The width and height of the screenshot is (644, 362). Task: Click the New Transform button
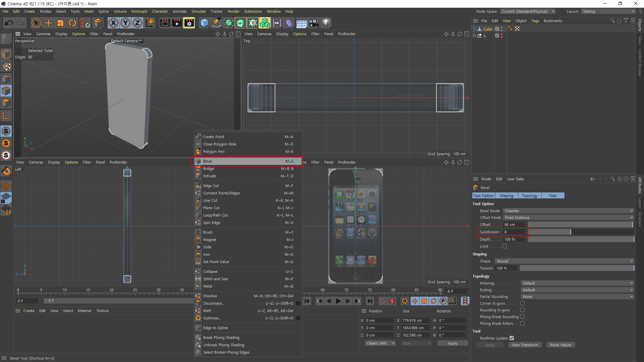(x=525, y=345)
